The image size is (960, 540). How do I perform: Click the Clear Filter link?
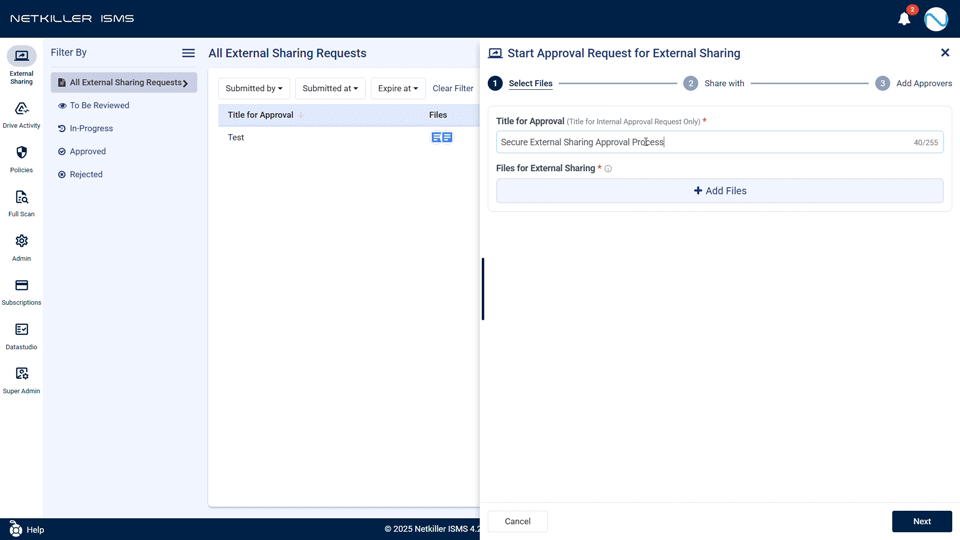click(x=453, y=89)
